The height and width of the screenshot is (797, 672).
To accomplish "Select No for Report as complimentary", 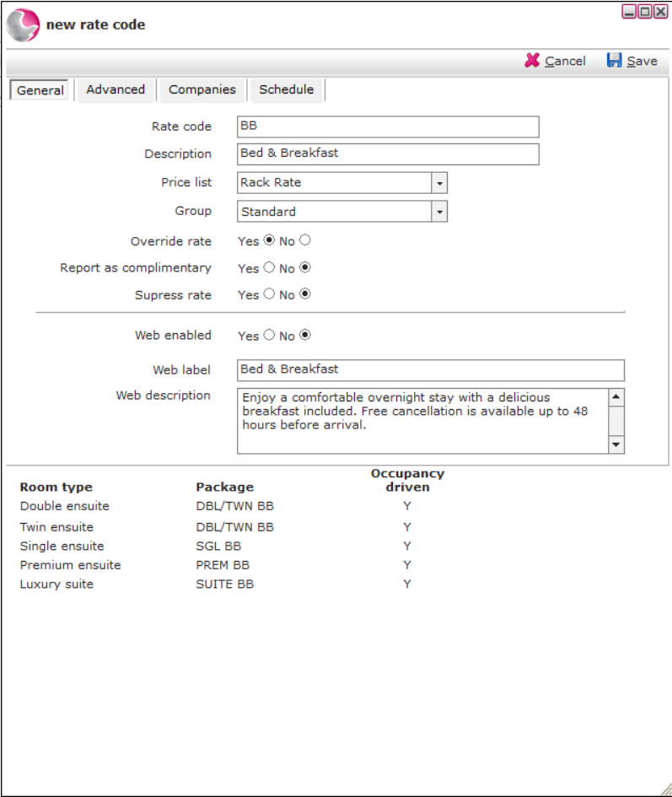I will [x=305, y=267].
